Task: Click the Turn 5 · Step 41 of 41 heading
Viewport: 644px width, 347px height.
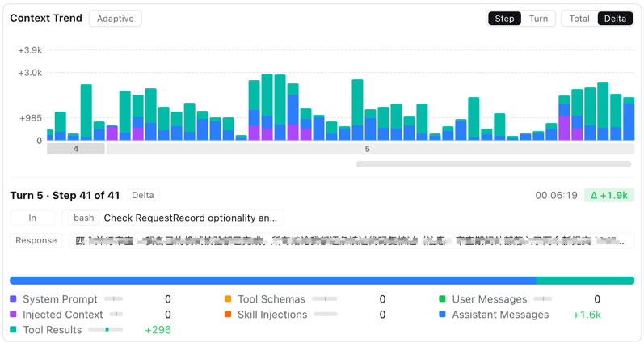Action: tap(65, 195)
